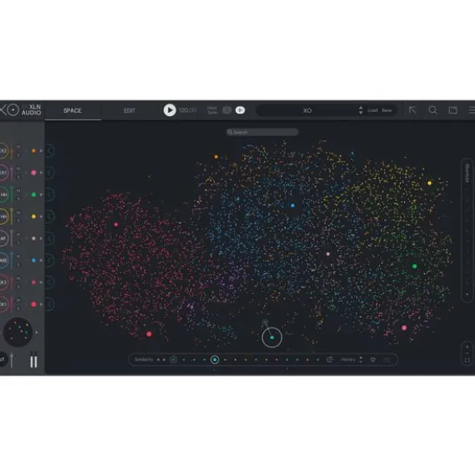Select the large blue sample in space
Image resolution: width=475 pixels, height=476 pixels.
click(292, 205)
